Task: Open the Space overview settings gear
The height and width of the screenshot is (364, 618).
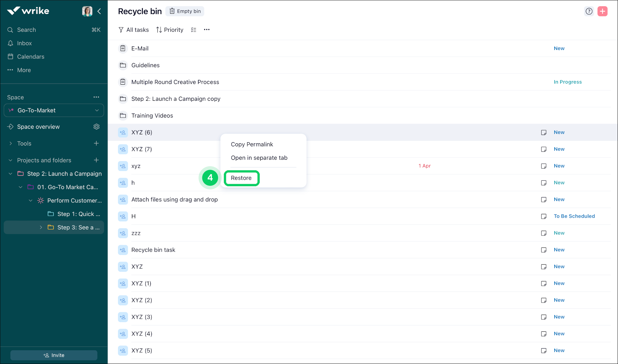Action: click(96, 127)
